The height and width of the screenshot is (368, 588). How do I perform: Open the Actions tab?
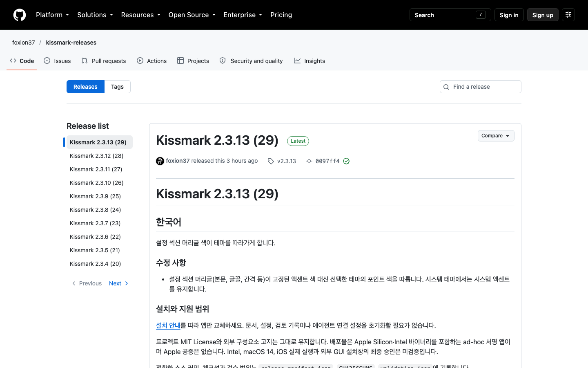coord(152,61)
